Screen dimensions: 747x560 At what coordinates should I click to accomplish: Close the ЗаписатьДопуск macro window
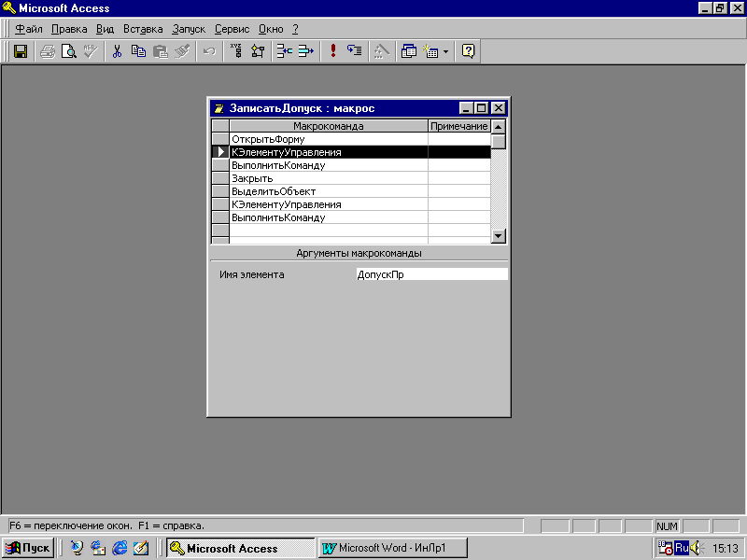[499, 108]
